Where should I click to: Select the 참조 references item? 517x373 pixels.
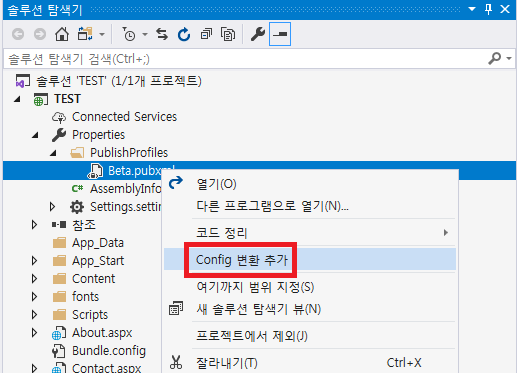[x=84, y=225]
